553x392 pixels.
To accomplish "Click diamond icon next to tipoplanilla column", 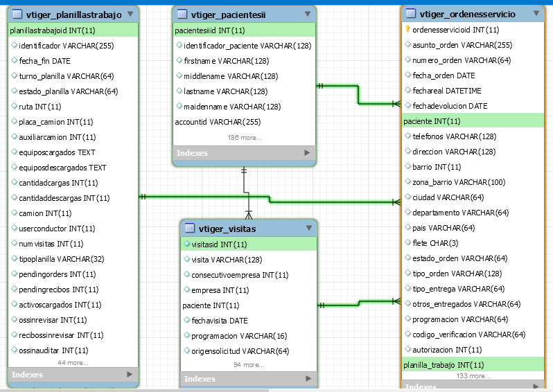I will (14, 258).
